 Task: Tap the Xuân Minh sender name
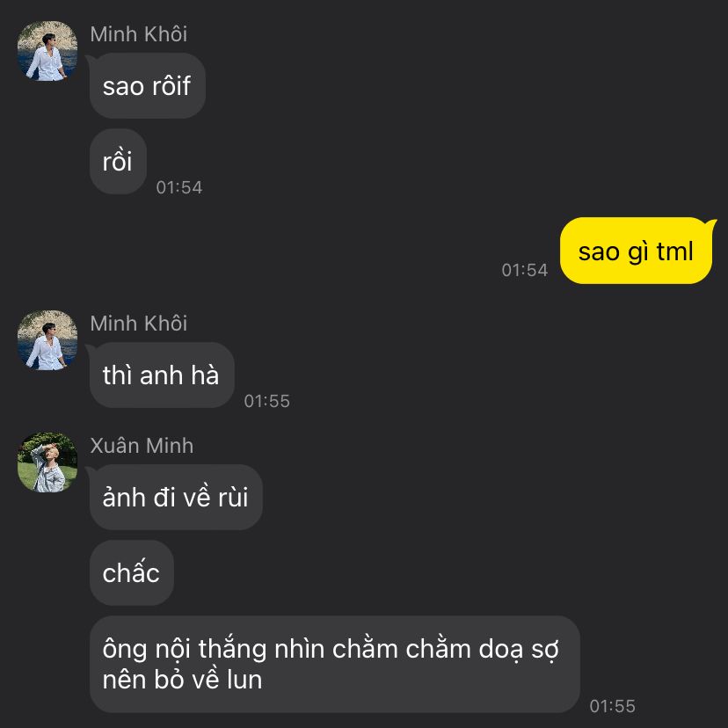(142, 446)
